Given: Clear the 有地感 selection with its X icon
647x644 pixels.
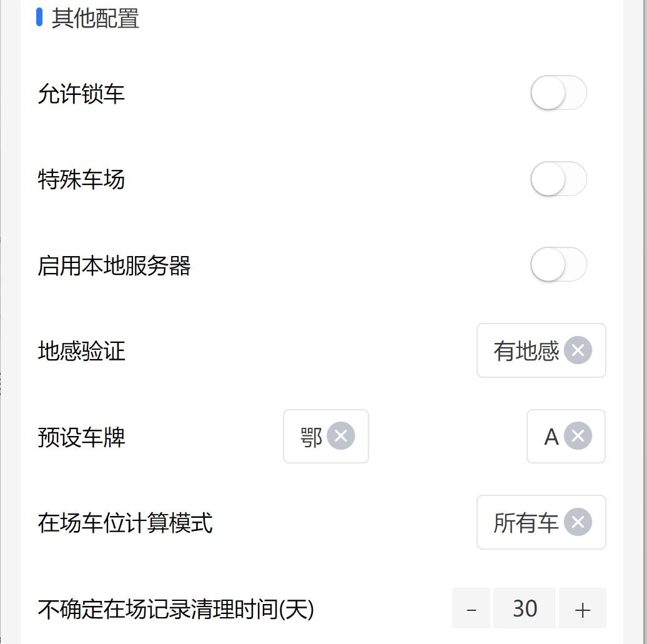Looking at the screenshot, I should [x=578, y=350].
